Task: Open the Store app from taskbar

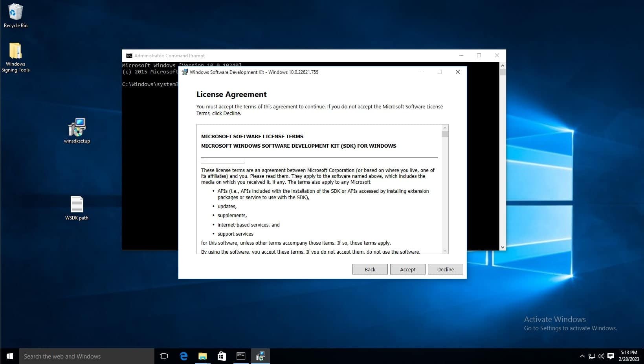Action: (222, 356)
